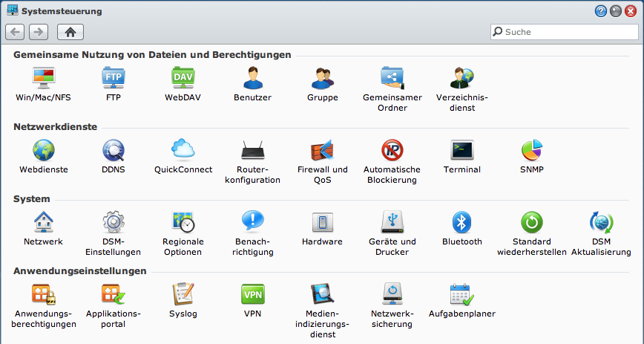Close the Systemsteuerung window
Image resolution: width=644 pixels, height=344 pixels.
pyautogui.click(x=631, y=11)
